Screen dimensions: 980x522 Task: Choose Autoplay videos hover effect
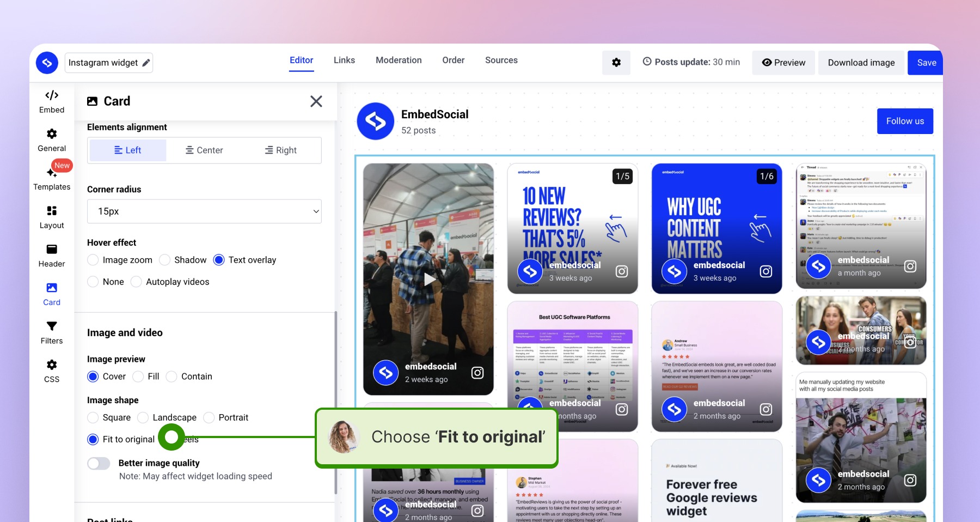[x=136, y=282]
